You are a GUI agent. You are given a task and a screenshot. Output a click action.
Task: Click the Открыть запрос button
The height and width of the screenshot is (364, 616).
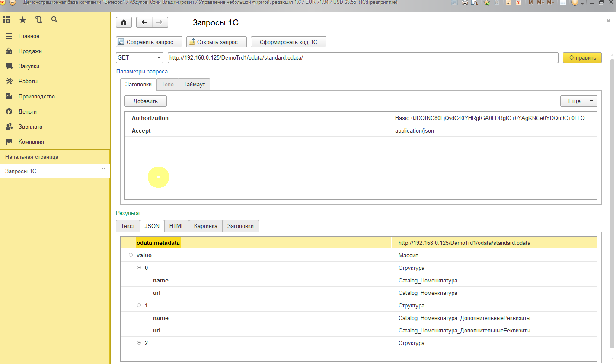click(217, 42)
